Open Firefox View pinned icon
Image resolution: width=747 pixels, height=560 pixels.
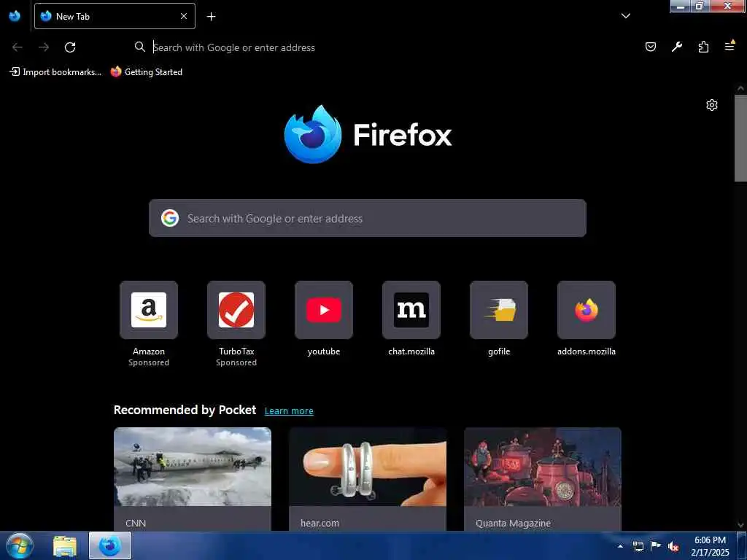point(15,16)
